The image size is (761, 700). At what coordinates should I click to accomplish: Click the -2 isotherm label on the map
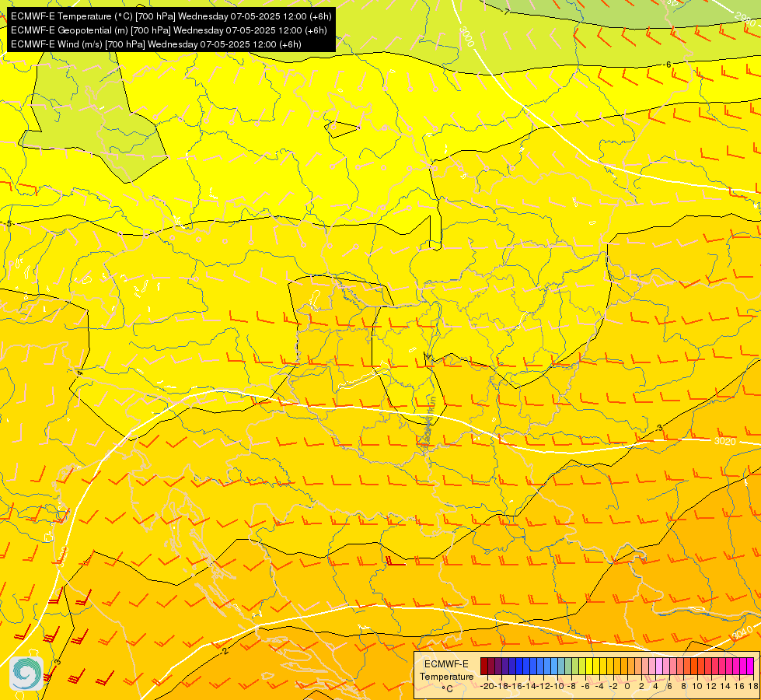click(223, 652)
